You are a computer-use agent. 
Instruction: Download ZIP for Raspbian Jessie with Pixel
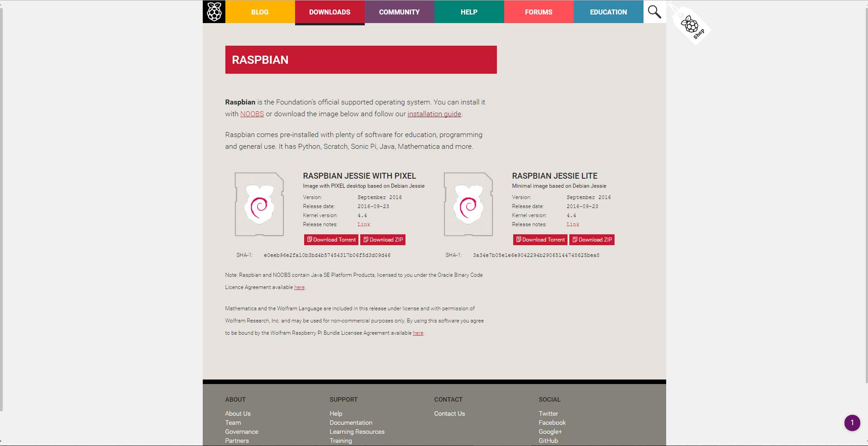(383, 240)
